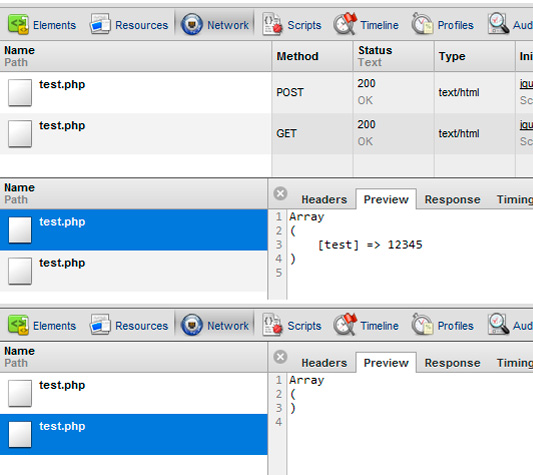The width and height of the screenshot is (533, 475).
Task: Open the Elements panel in bottom toolbar
Action: coord(42,325)
